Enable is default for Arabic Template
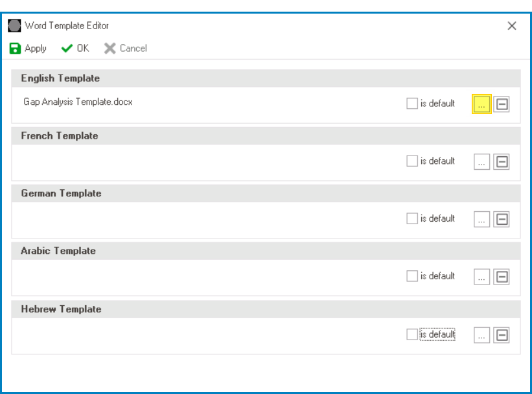Viewport: 532px width, 394px height. (411, 277)
